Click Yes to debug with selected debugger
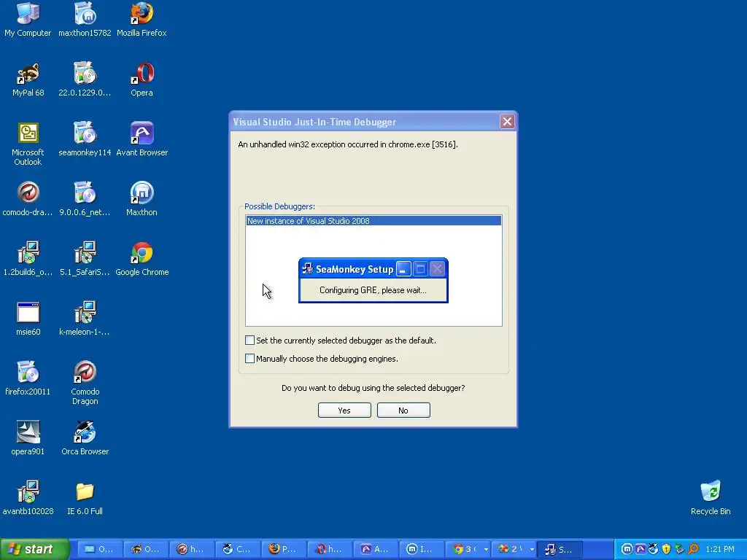Image resolution: width=747 pixels, height=560 pixels. point(344,410)
